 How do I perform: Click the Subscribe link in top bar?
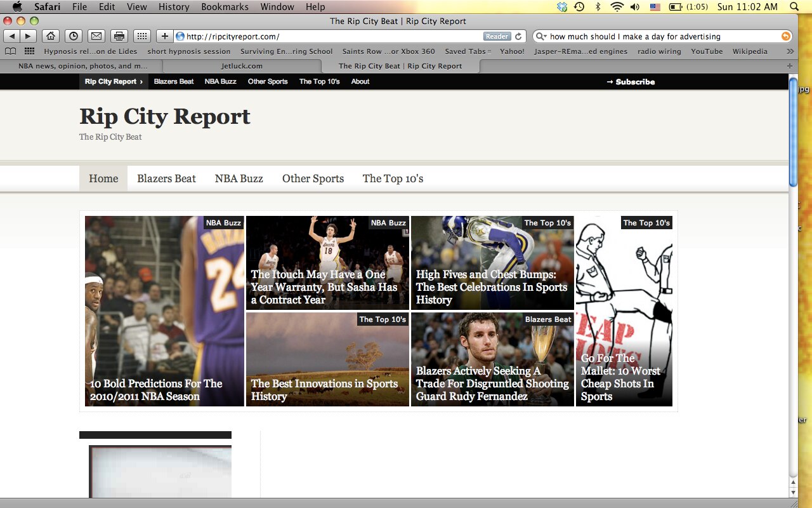(x=631, y=82)
